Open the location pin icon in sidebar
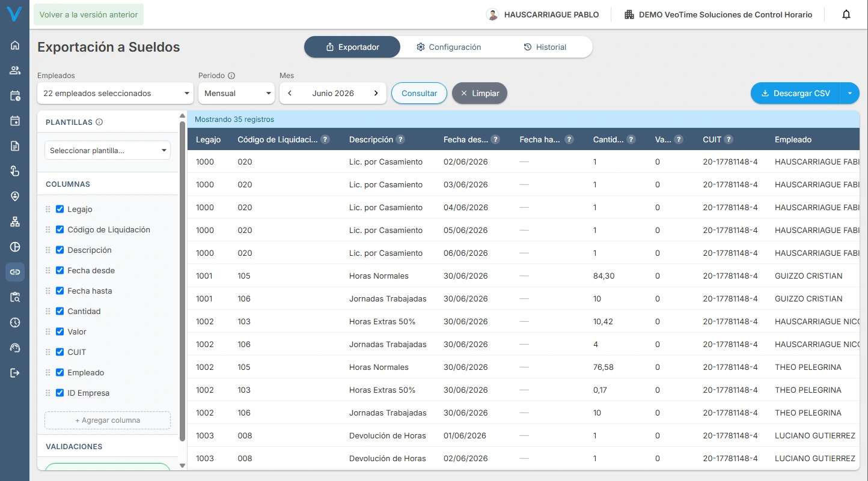868x481 pixels. pyautogui.click(x=15, y=196)
